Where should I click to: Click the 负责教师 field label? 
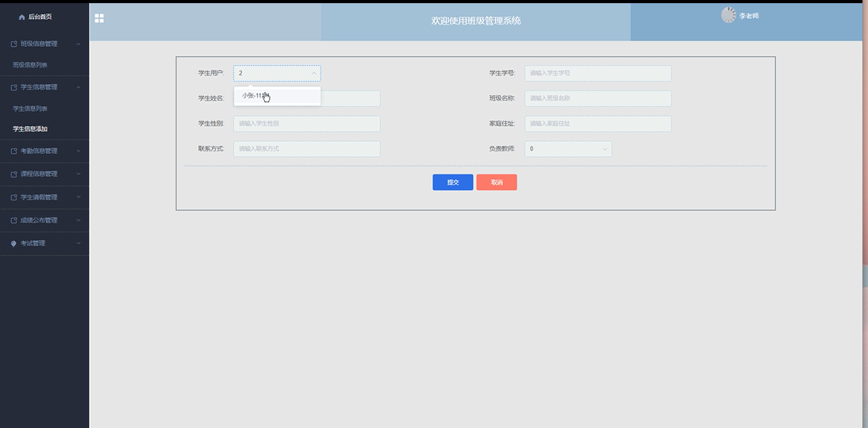tap(502, 149)
